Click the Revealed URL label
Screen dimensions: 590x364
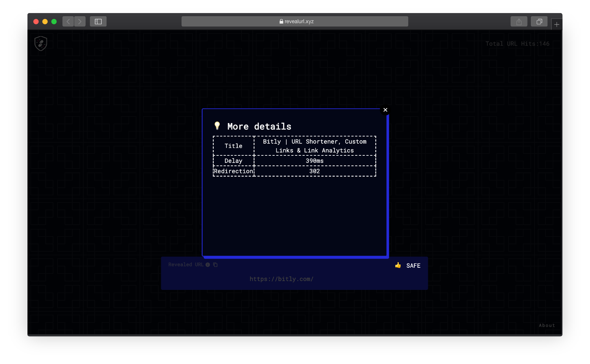[186, 265]
